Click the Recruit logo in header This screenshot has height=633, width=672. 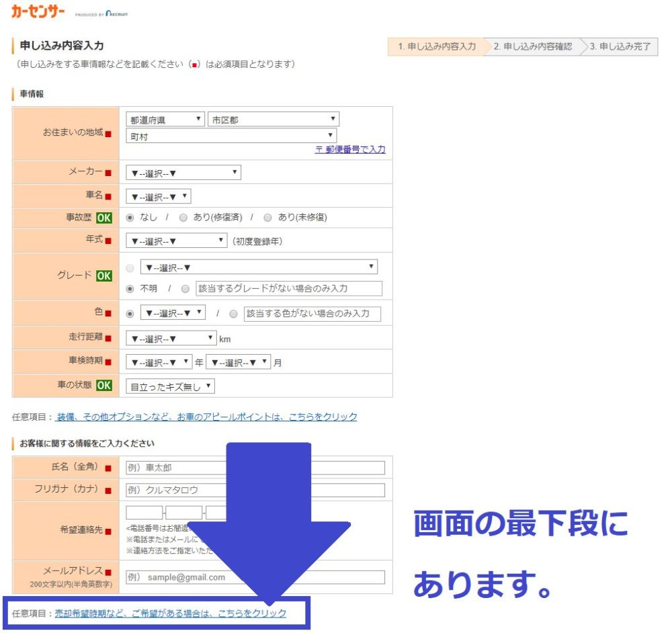click(x=116, y=13)
